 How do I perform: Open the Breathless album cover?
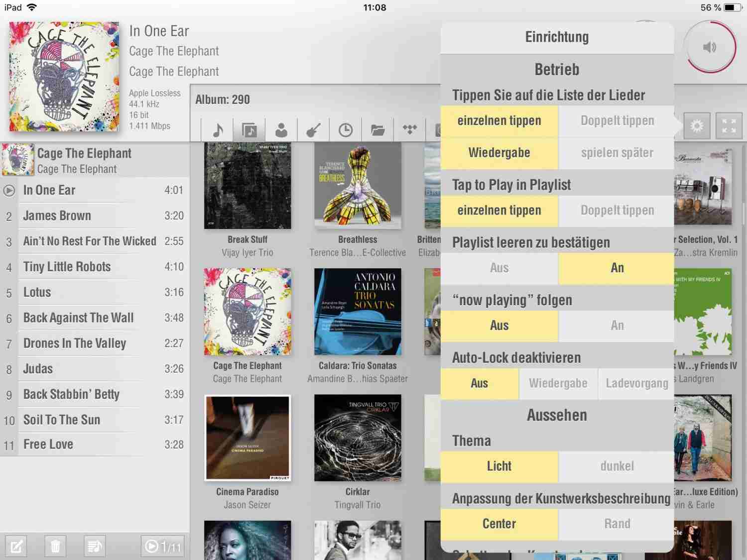coord(358,186)
